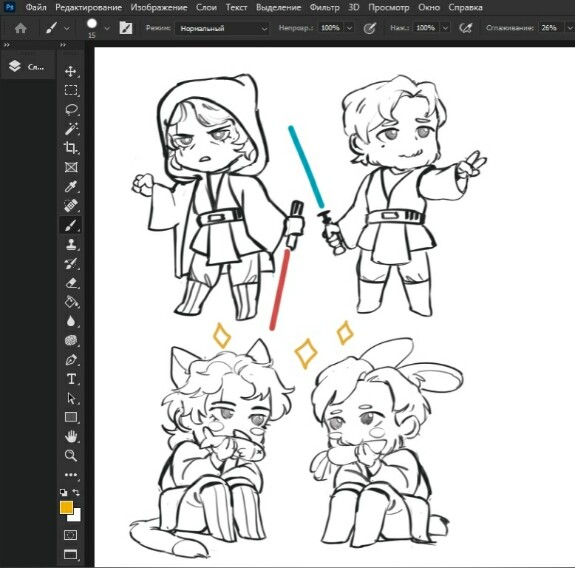The image size is (575, 568).
Task: Open the Выделение menu
Action: click(278, 7)
